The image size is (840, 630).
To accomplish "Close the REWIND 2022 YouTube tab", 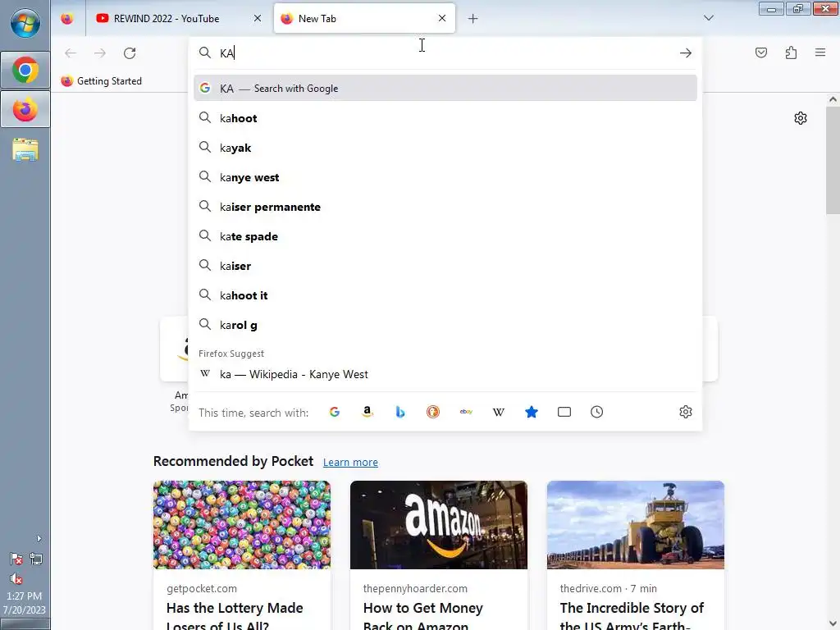I will pyautogui.click(x=257, y=18).
